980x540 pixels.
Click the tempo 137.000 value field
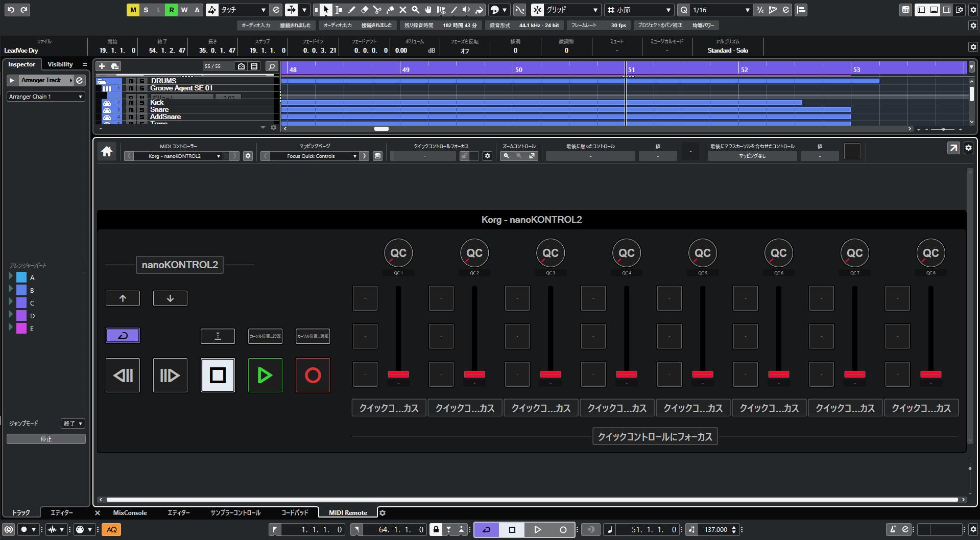[x=716, y=529]
